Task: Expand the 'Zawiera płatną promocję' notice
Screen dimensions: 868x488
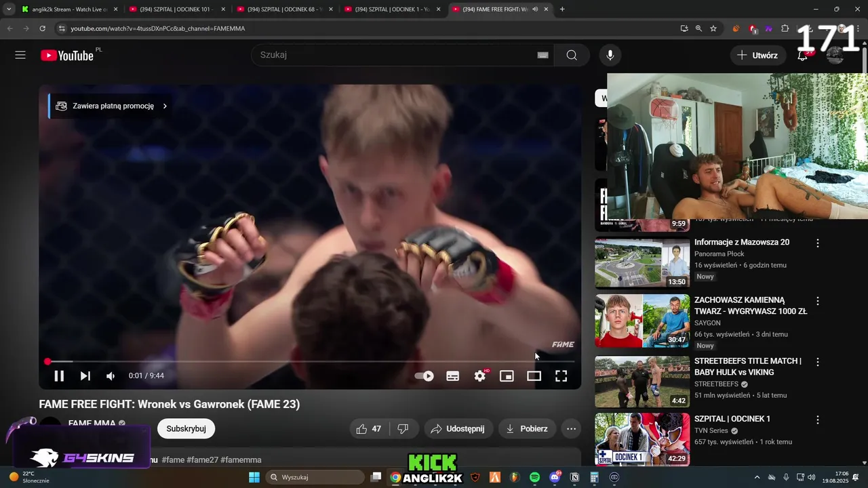Action: click(112, 106)
